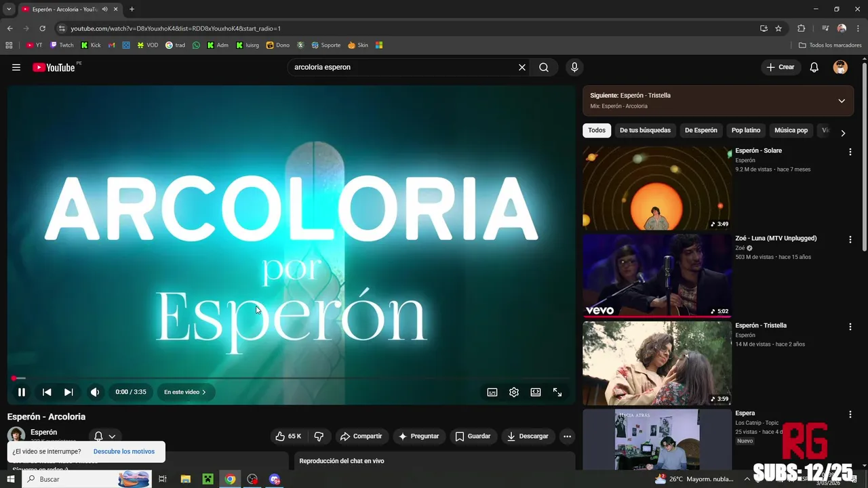This screenshot has height=488, width=868.
Task: Open subscription notification bell dropdown
Action: tap(105, 436)
